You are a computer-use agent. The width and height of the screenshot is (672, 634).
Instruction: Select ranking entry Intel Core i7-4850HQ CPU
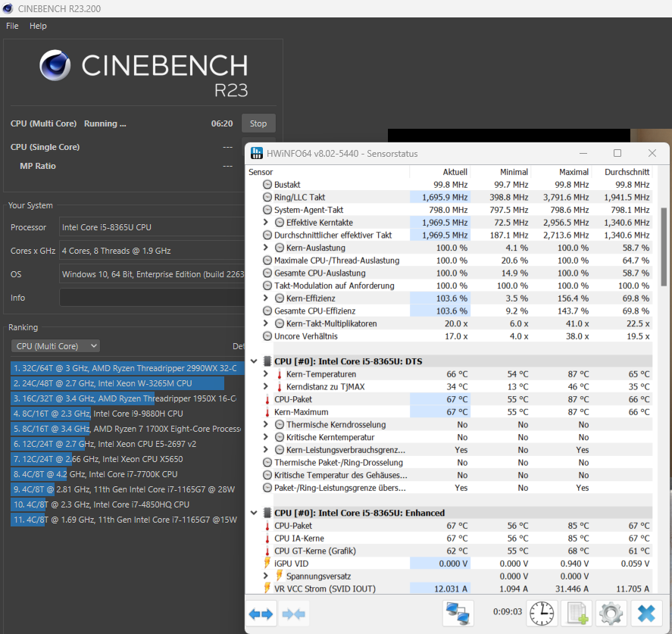tap(127, 504)
